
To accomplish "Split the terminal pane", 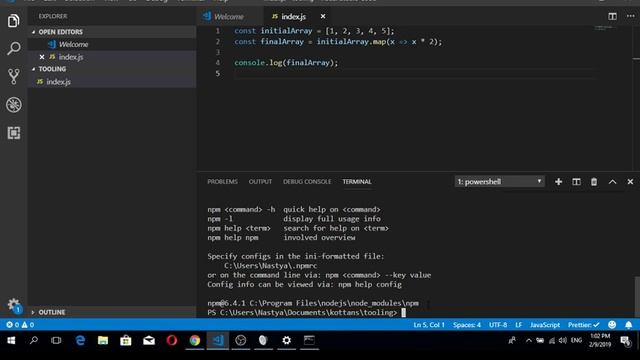I will (576, 182).
